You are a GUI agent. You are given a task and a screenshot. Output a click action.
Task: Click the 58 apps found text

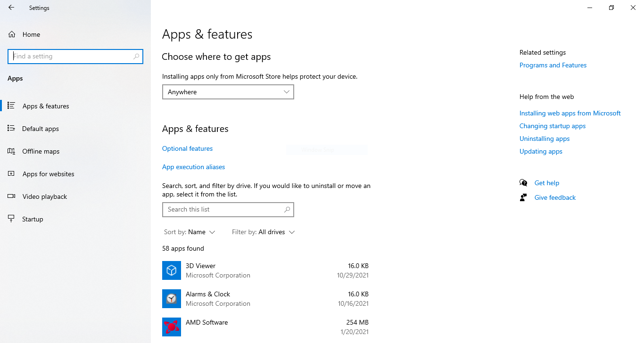(183, 248)
